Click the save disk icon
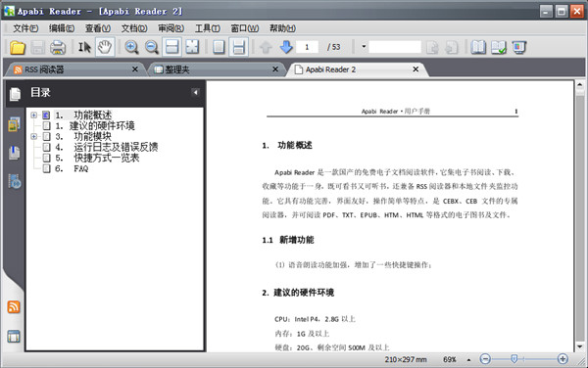The height and width of the screenshot is (368, 588). [x=37, y=47]
